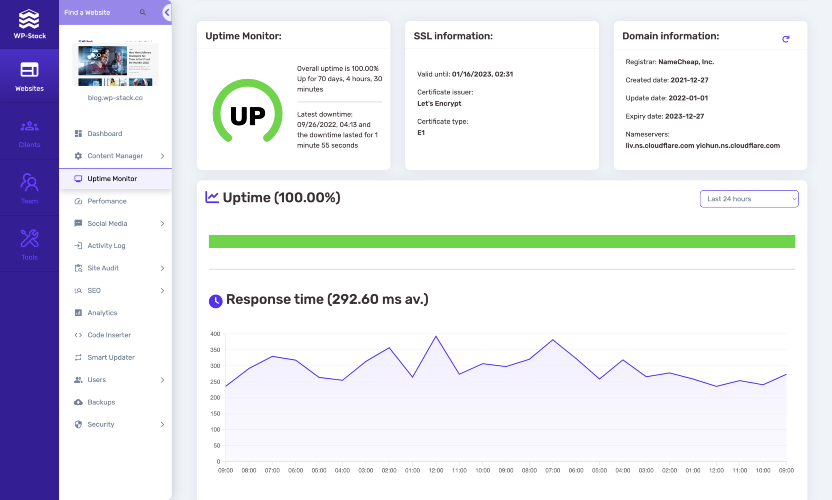
Task: Click the Certificate type E1 value
Action: coord(421,133)
